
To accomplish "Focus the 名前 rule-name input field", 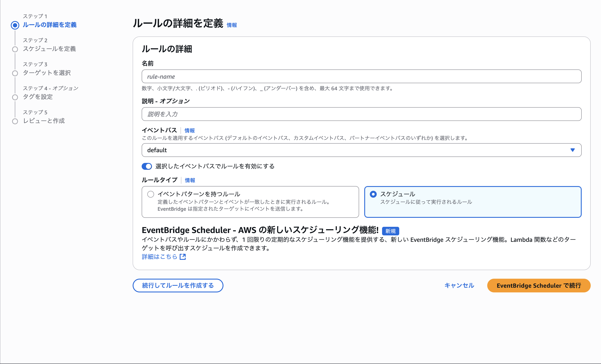I will coord(361,77).
